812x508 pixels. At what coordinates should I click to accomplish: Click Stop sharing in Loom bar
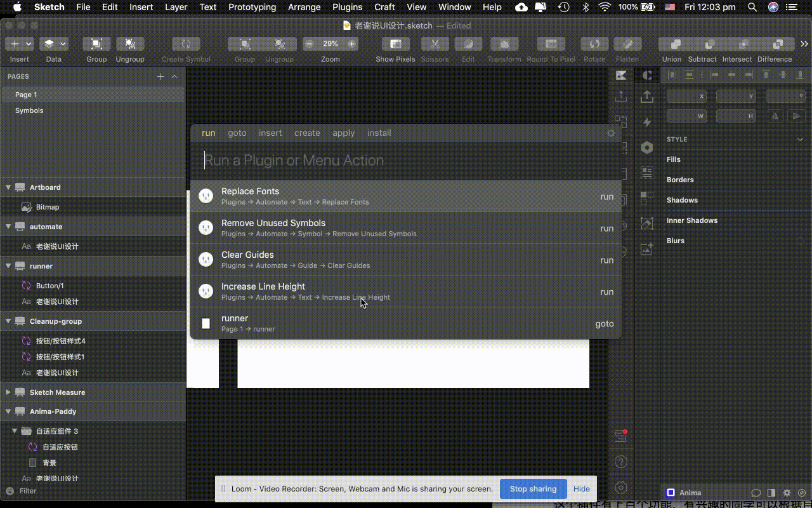[534, 489]
